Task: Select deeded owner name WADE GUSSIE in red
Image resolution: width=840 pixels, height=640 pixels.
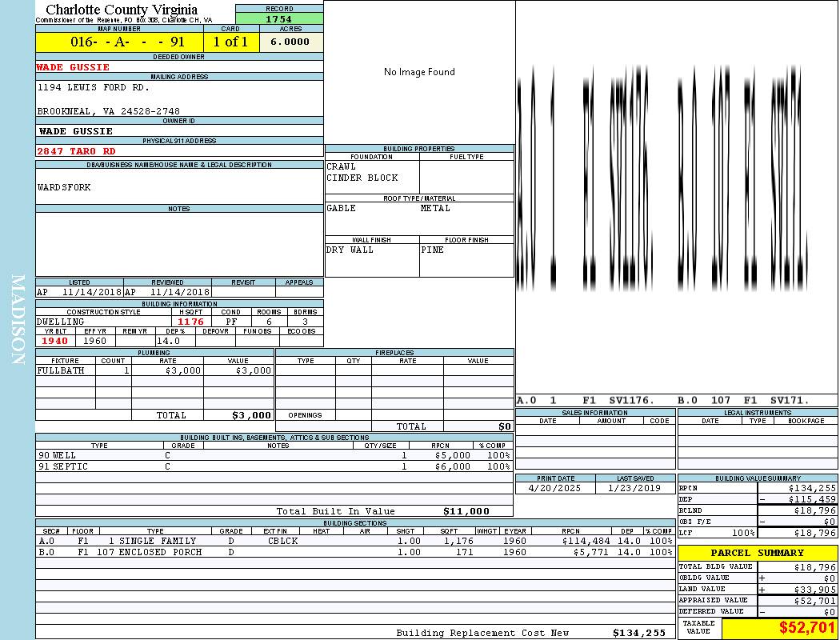Action: (73, 67)
